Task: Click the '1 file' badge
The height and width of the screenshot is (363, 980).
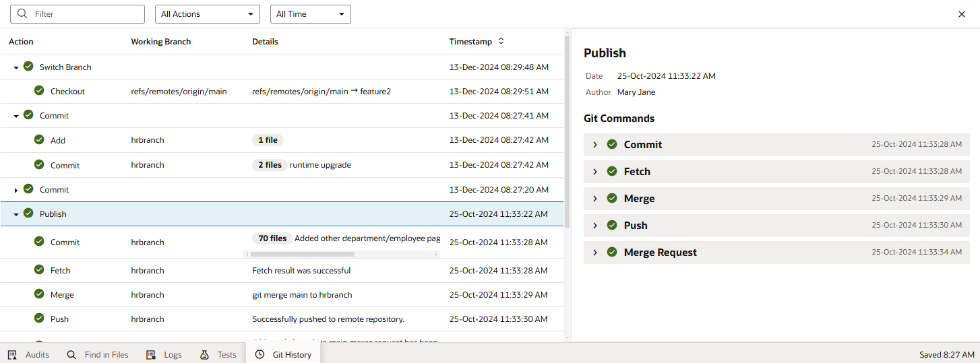Action: tap(268, 140)
